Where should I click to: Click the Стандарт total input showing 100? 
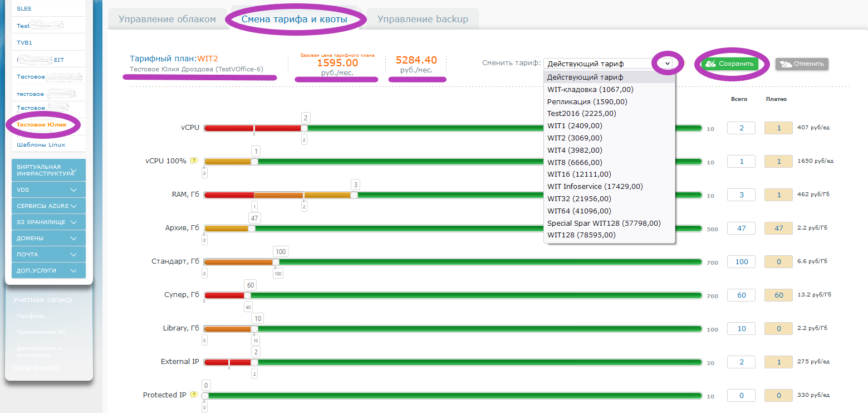(x=741, y=262)
